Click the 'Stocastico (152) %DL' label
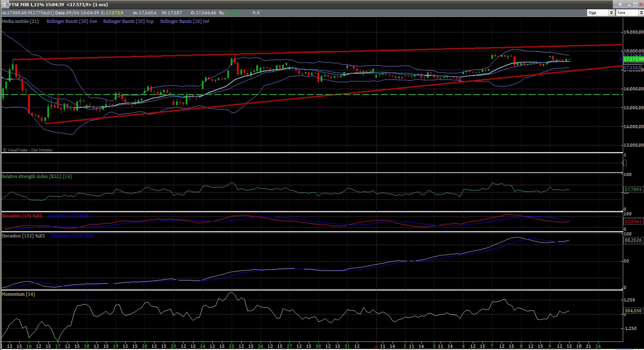Viewport: 644px width, 350px height. pos(72,235)
